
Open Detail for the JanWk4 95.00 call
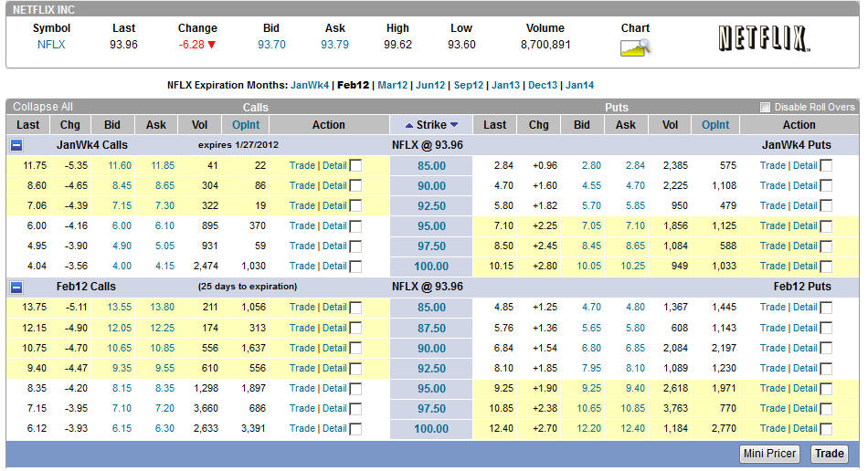pos(334,225)
